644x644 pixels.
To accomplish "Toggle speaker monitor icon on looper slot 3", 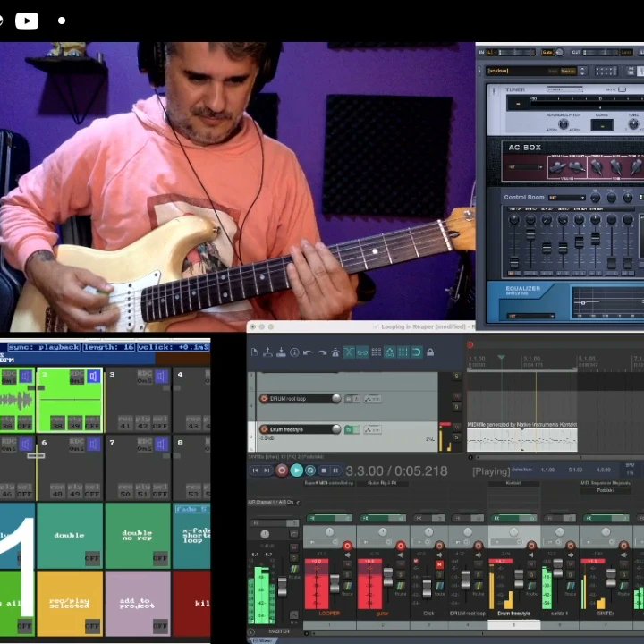I will coord(162,377).
